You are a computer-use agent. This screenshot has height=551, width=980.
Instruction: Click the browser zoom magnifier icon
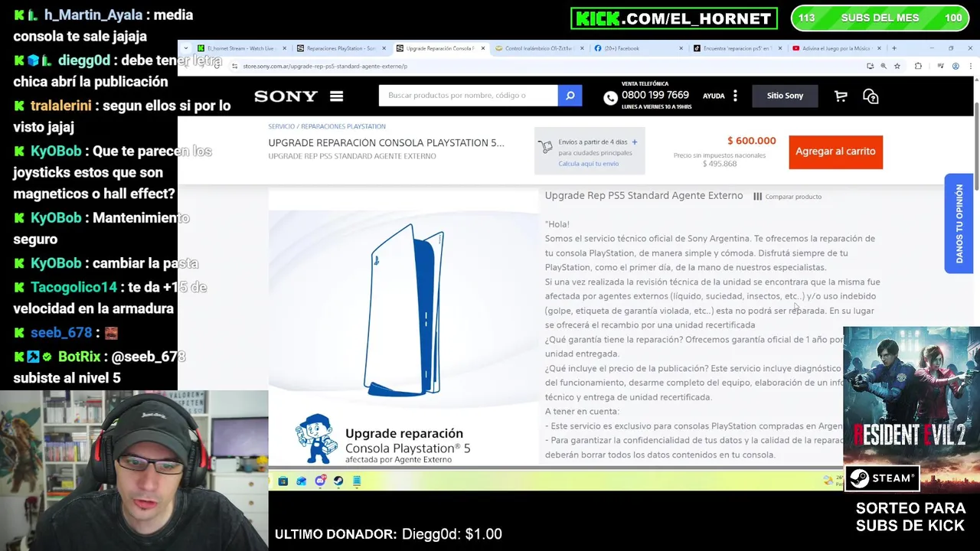[884, 67]
